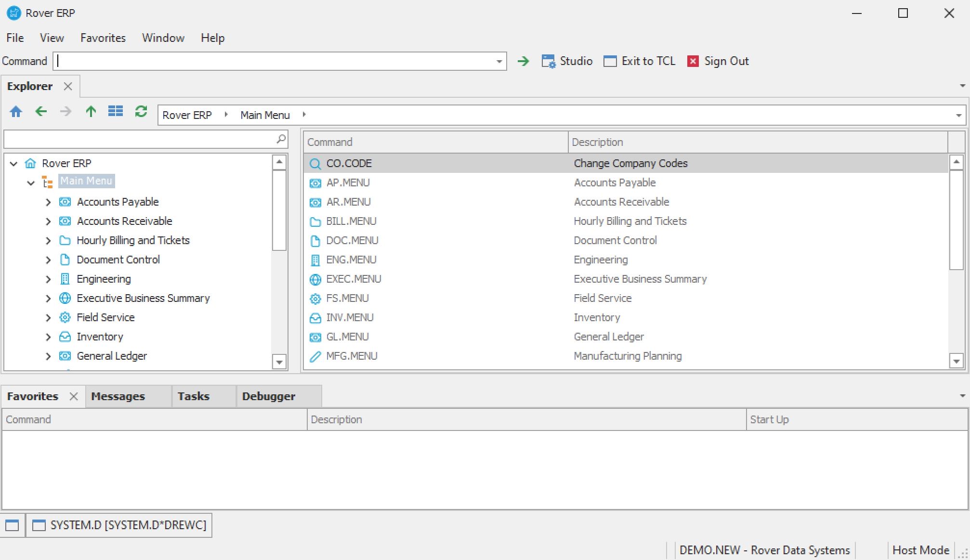The image size is (970, 560).
Task: Click the command list scrollbar down arrow
Action: coord(956,361)
